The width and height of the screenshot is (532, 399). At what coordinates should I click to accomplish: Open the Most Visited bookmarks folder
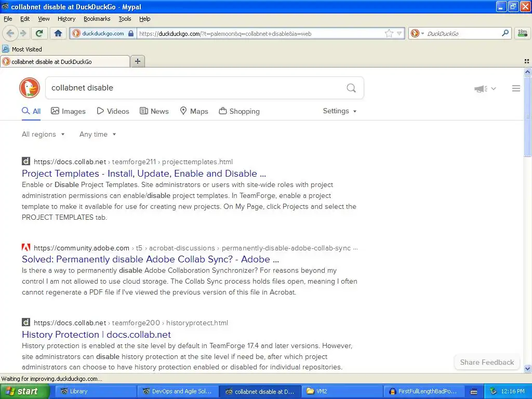(22, 49)
